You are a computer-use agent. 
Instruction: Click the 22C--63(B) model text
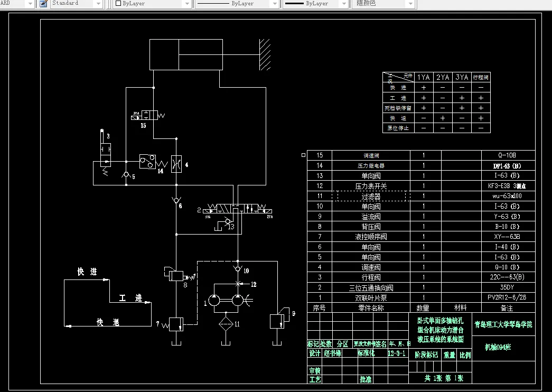click(507, 277)
